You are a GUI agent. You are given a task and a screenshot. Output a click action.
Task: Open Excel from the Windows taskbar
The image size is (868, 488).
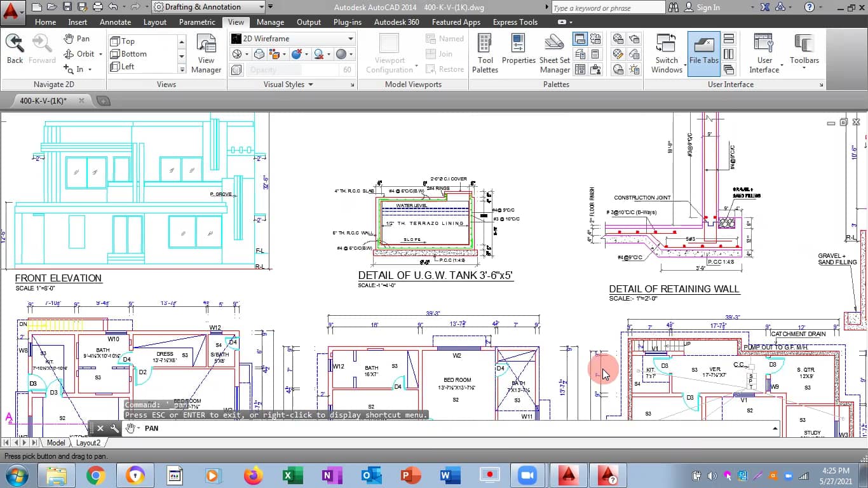click(x=292, y=475)
